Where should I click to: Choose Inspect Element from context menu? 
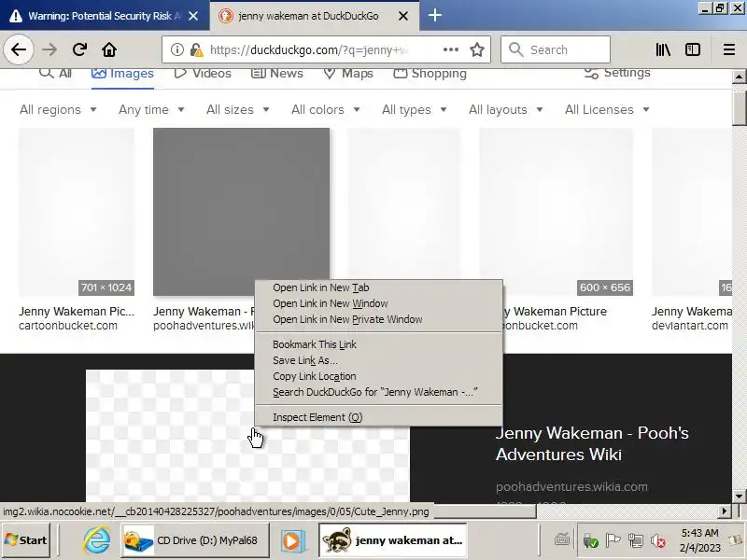pyautogui.click(x=379, y=417)
